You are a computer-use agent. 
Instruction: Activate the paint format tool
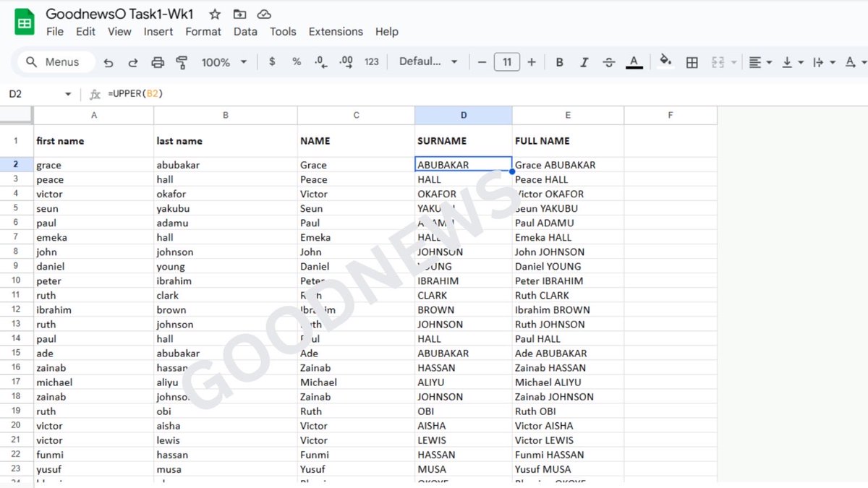182,62
